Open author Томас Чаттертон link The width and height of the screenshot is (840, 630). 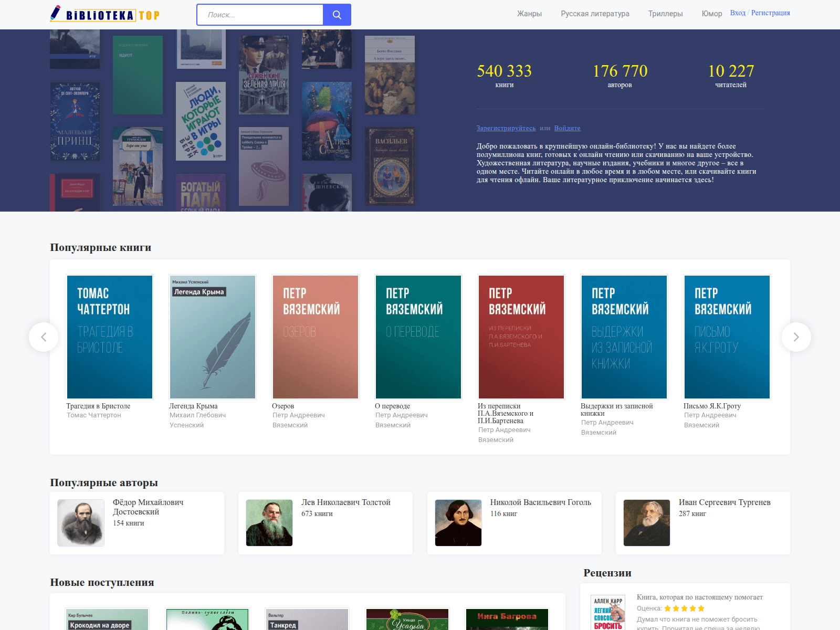pos(94,415)
